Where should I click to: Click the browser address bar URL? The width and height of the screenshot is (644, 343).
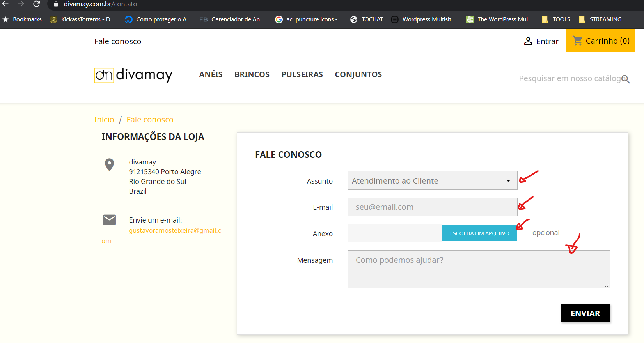point(100,4)
